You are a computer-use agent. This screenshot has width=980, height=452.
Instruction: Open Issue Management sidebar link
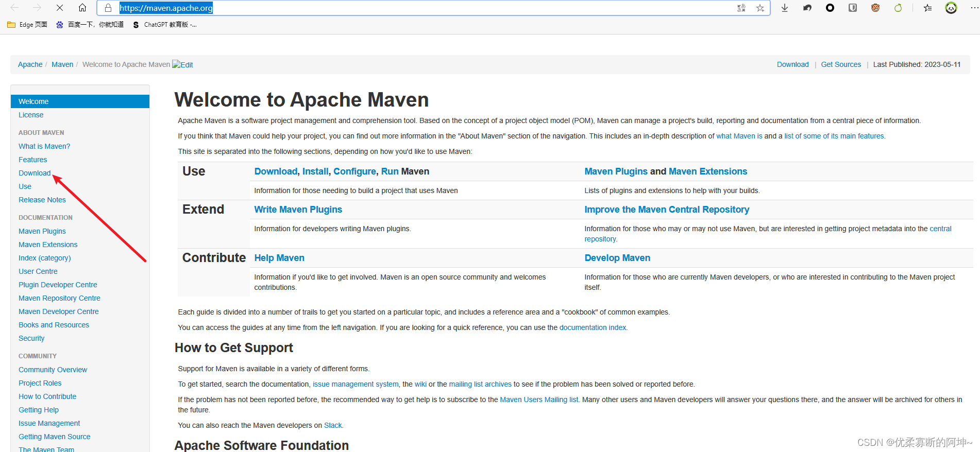(x=49, y=423)
